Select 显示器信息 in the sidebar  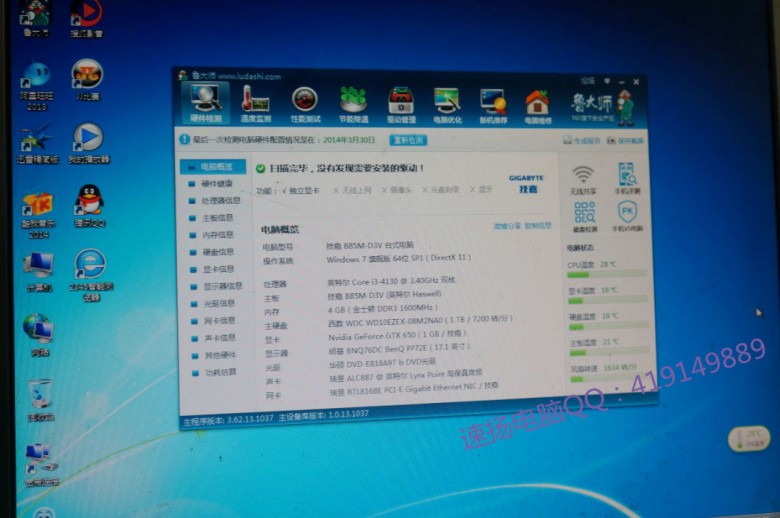pos(218,286)
